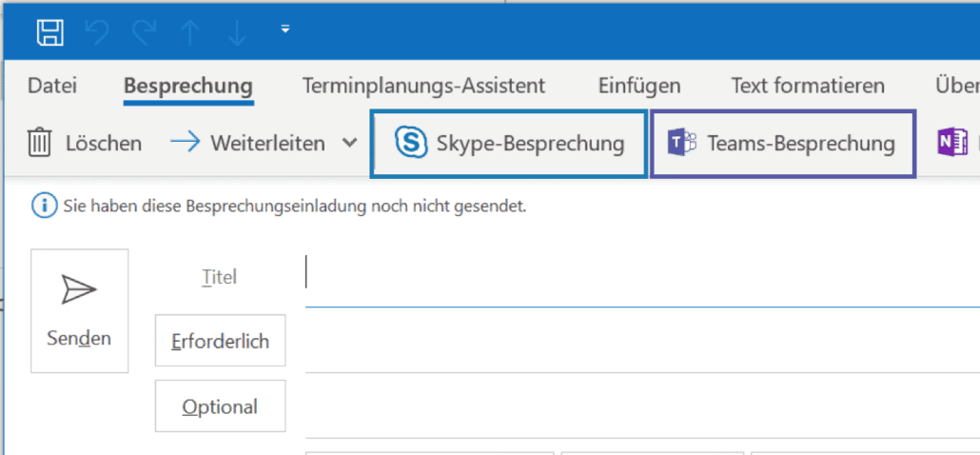Click the OneNote icon in ribbon
980x455 pixels.
click(951, 143)
